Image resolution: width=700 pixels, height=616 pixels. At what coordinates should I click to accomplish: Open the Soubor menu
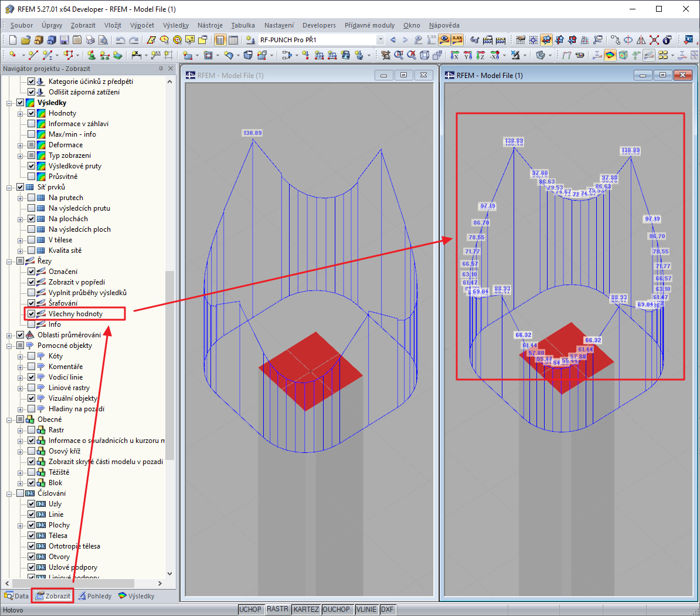coord(22,25)
